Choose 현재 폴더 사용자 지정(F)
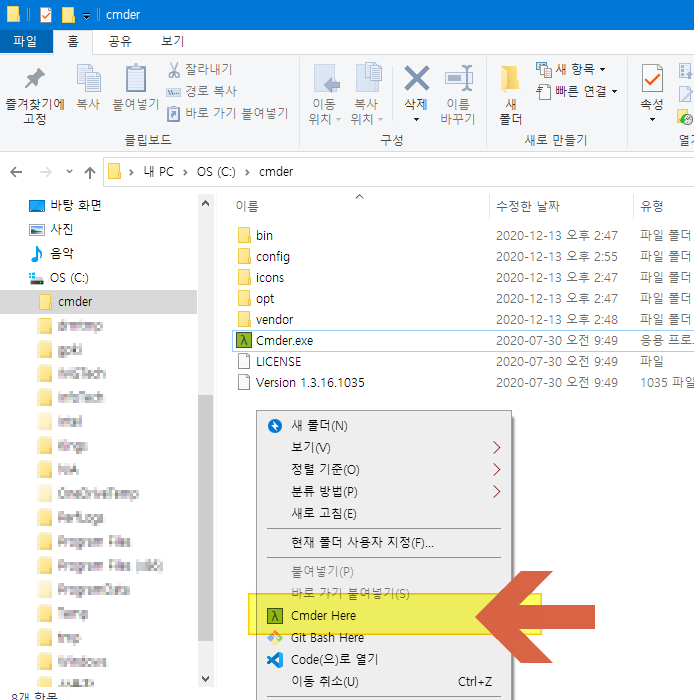Screen dimensions: 694x700 (384, 542)
